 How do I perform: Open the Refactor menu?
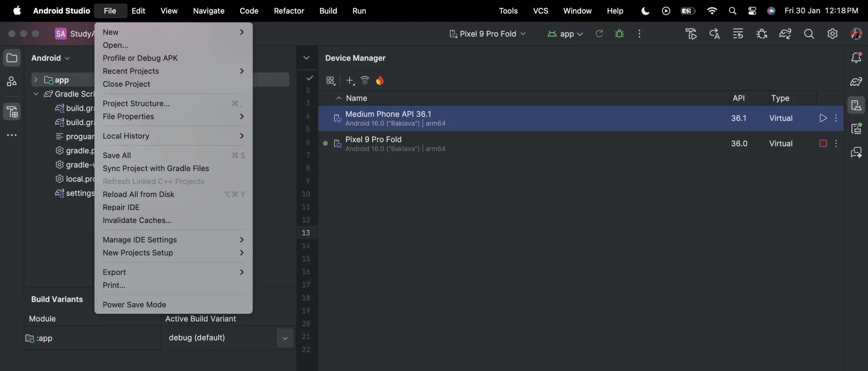[x=289, y=11]
